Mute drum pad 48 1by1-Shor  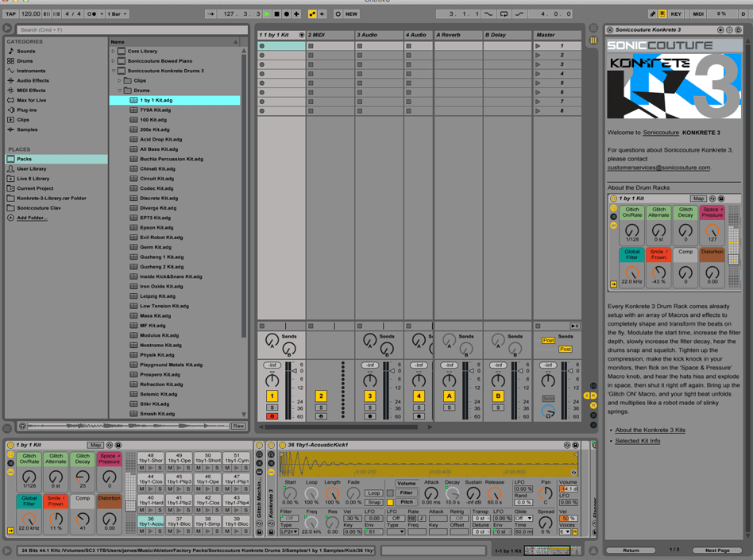pos(142,468)
